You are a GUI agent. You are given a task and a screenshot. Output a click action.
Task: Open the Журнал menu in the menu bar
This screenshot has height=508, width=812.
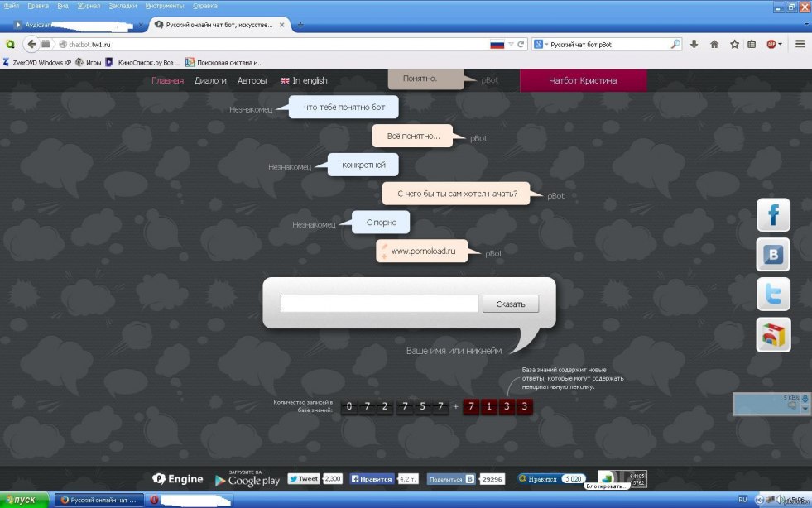click(89, 6)
